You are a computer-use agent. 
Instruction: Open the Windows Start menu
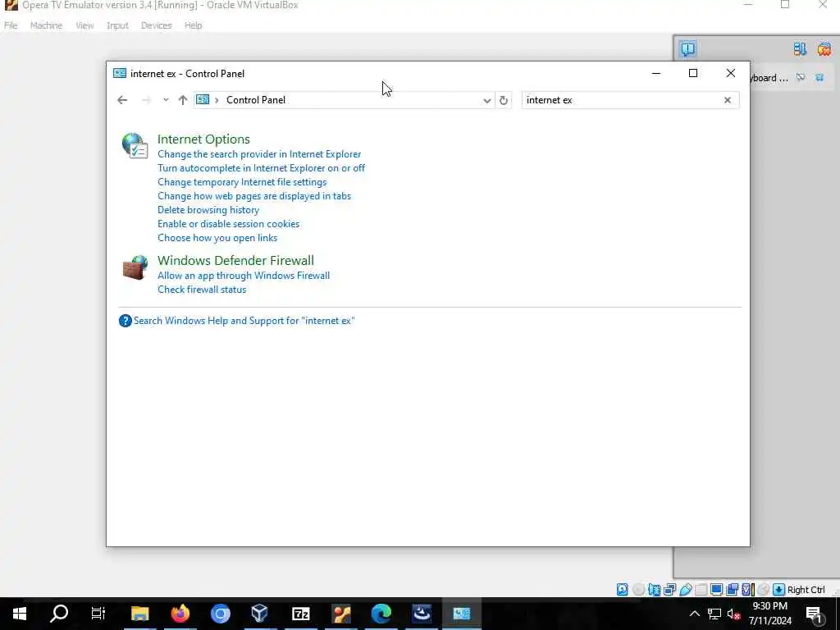click(20, 614)
